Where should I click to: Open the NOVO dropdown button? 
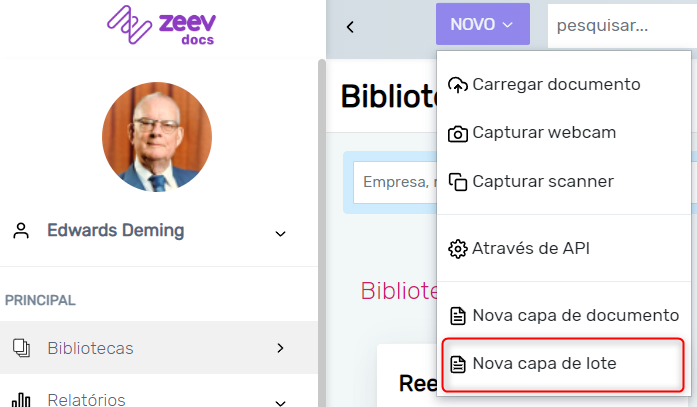[482, 25]
